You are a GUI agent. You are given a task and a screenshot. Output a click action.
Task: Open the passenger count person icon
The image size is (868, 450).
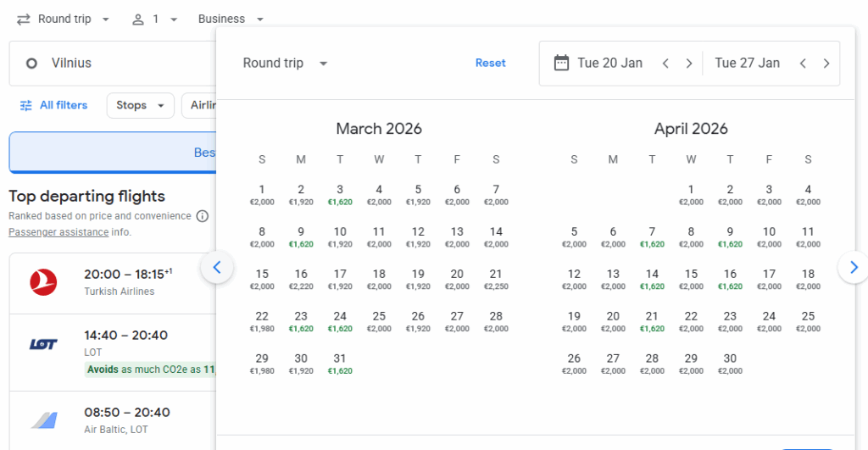click(x=138, y=19)
